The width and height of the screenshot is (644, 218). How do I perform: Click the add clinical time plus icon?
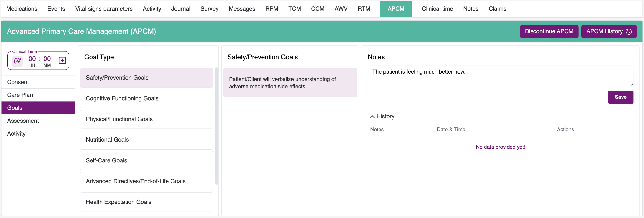tap(62, 61)
